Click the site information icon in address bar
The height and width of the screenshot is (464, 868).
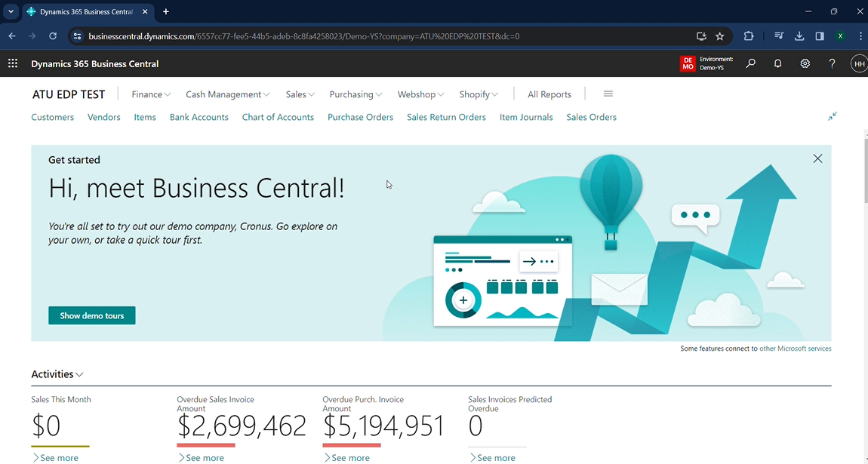(x=78, y=36)
